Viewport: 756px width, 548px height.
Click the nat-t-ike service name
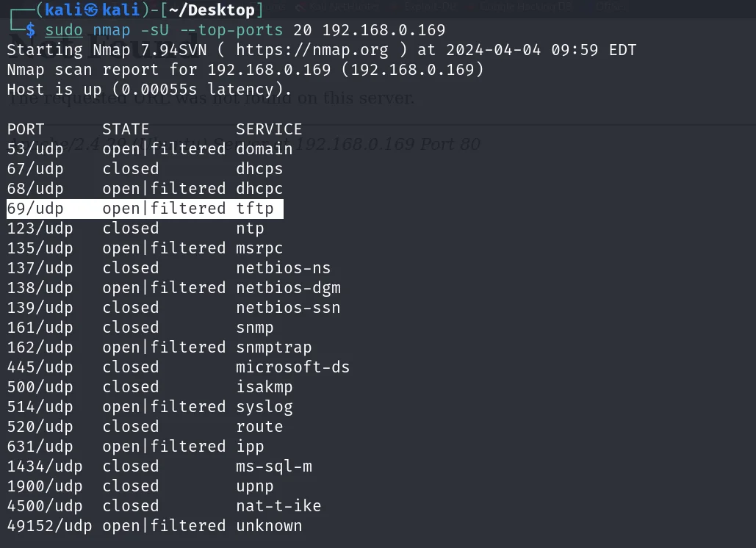click(278, 506)
